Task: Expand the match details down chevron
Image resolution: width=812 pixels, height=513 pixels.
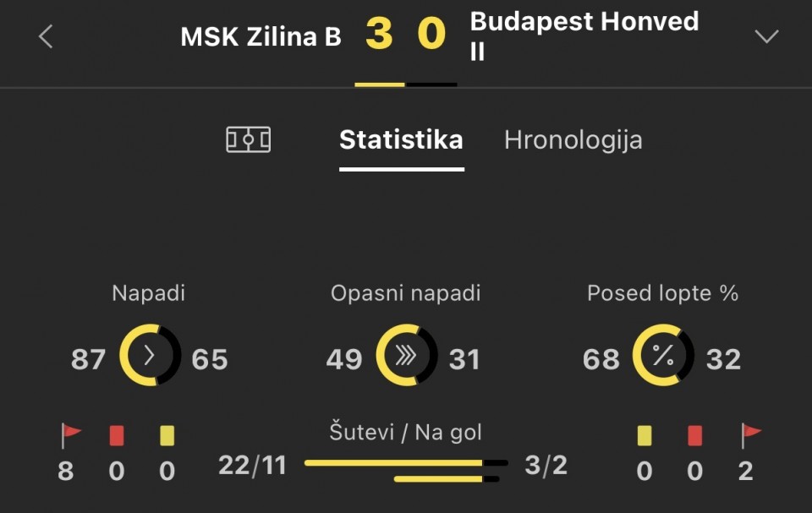Action: click(766, 36)
